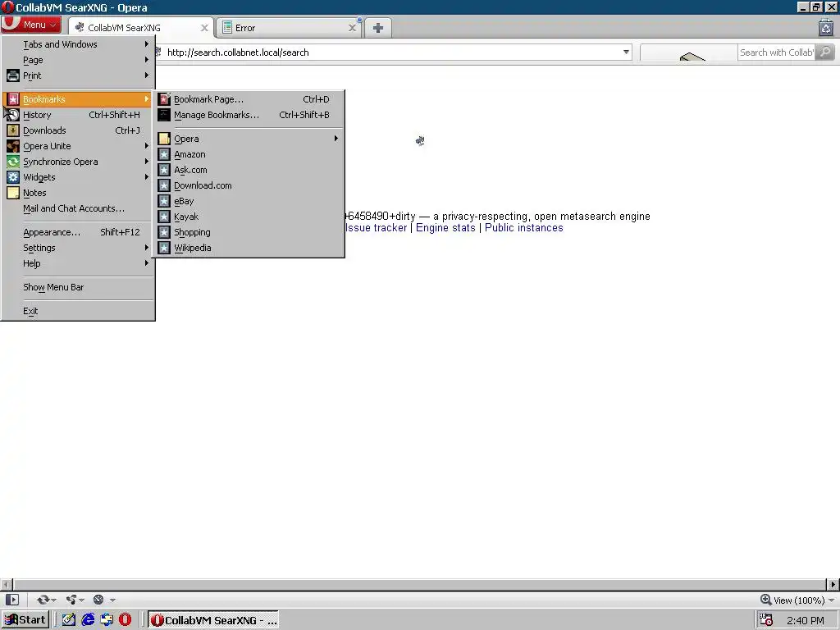Open the eBay bookmark
The width and height of the screenshot is (840, 630).
point(249,201)
